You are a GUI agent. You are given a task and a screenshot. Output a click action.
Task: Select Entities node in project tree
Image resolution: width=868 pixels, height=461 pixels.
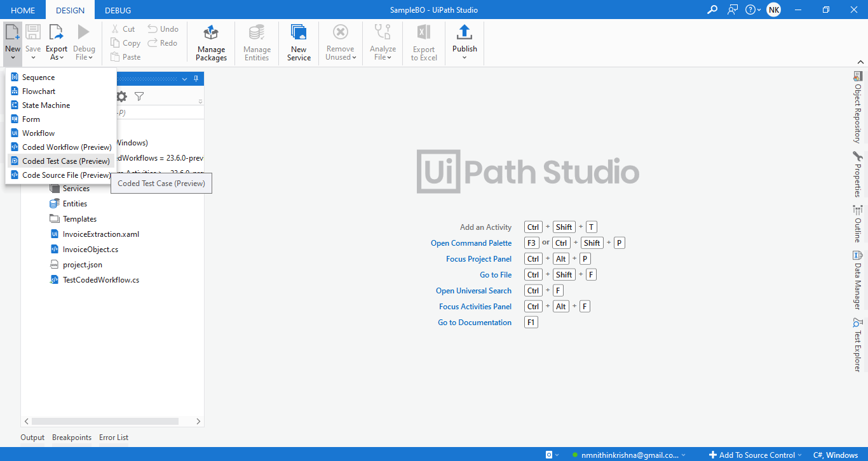click(74, 204)
